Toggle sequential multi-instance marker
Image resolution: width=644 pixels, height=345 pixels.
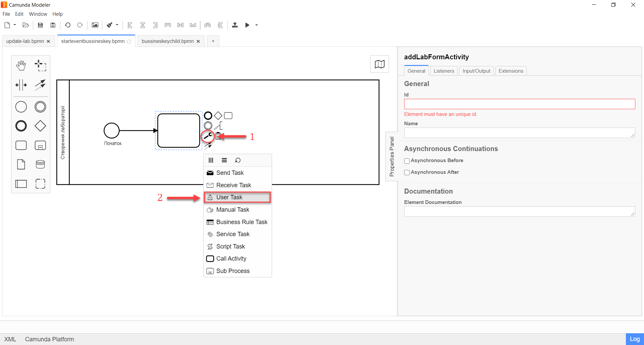coord(224,160)
